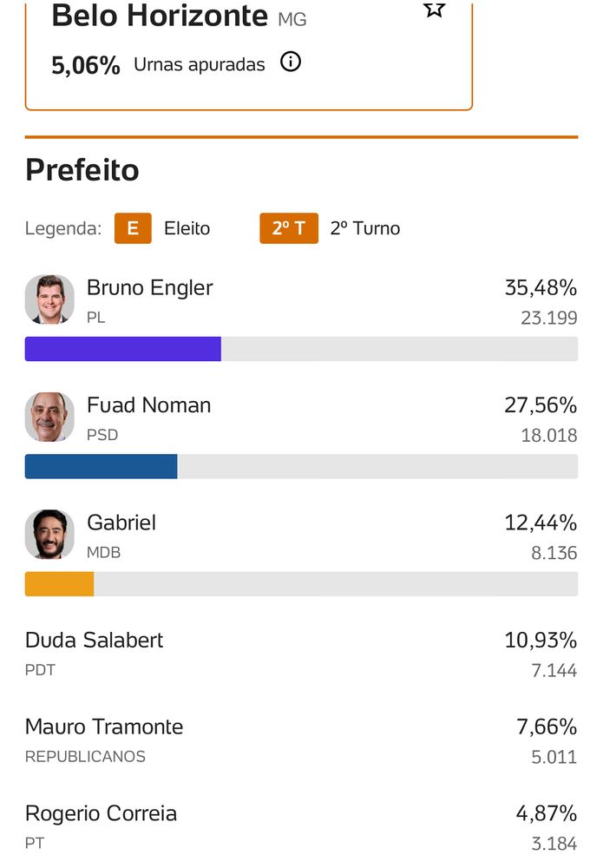The width and height of the screenshot is (603, 868).
Task: Click the '2º T' second round badge
Action: coord(289,228)
